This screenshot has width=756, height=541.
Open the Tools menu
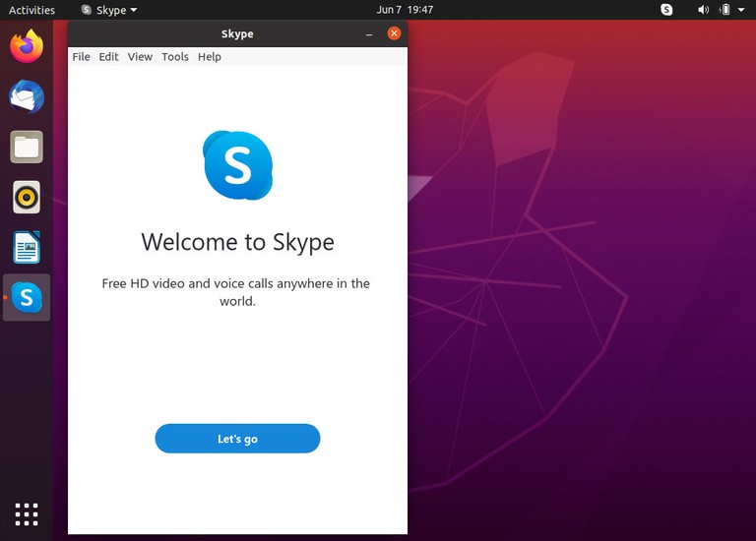pyautogui.click(x=175, y=57)
